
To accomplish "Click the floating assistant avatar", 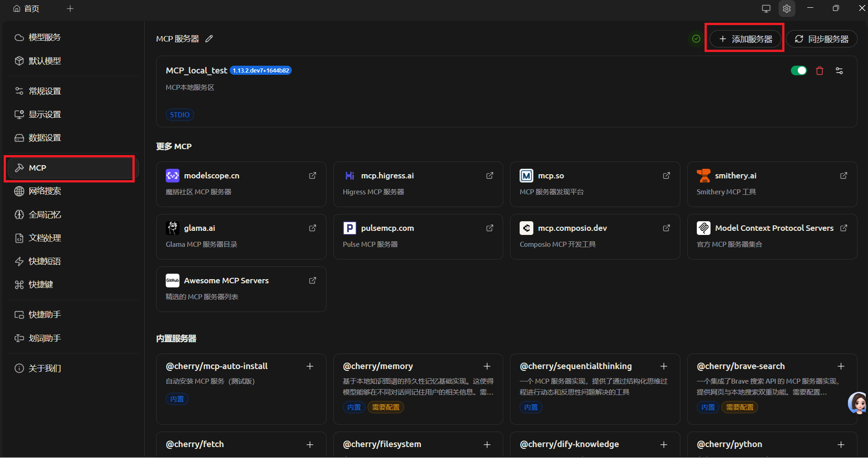I will pyautogui.click(x=857, y=403).
